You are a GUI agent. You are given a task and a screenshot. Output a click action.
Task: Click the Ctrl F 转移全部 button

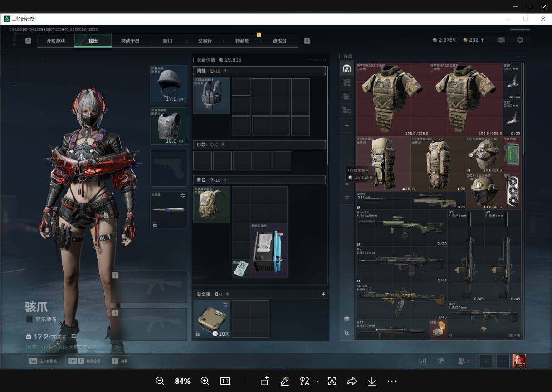[x=84, y=361]
